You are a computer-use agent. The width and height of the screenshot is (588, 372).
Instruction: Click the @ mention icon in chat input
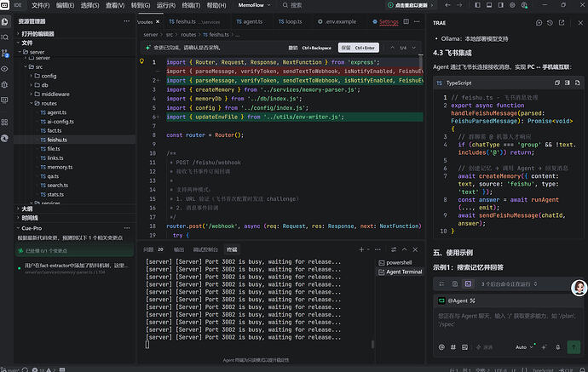click(441, 347)
